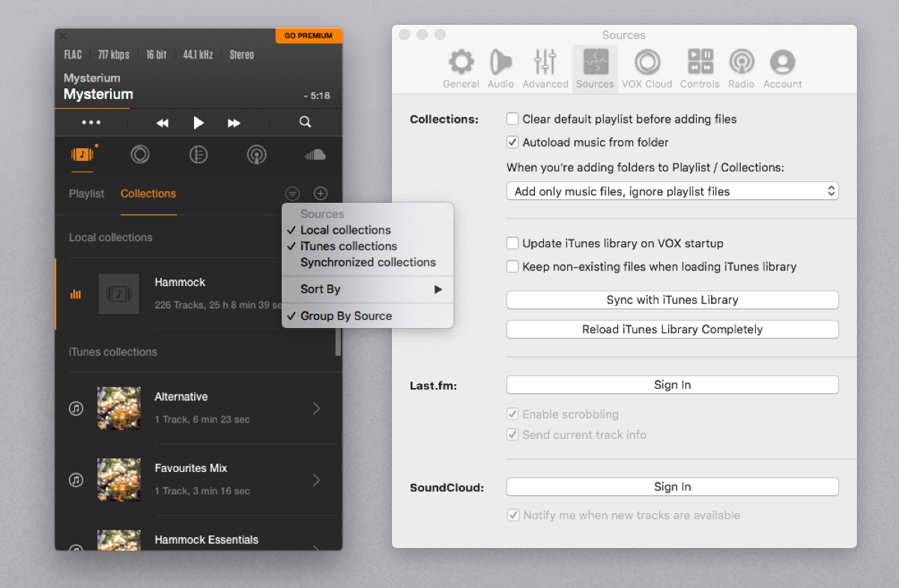Open the SoundCloud source icon in VOX
899x588 pixels.
315,155
